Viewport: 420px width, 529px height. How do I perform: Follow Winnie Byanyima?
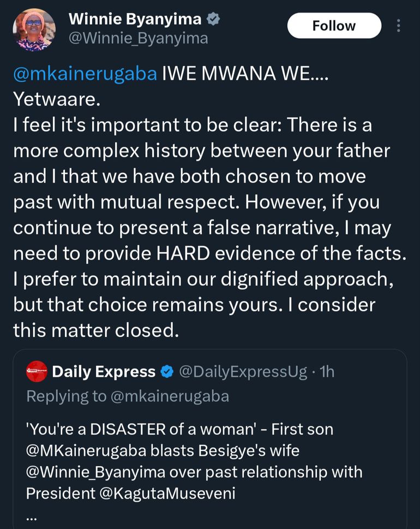334,26
